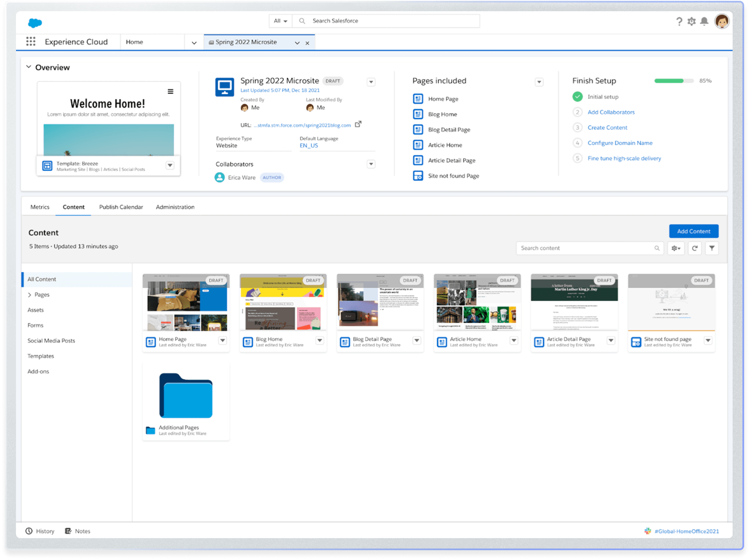
Task: Open the setup gear icon in header
Action: click(691, 21)
